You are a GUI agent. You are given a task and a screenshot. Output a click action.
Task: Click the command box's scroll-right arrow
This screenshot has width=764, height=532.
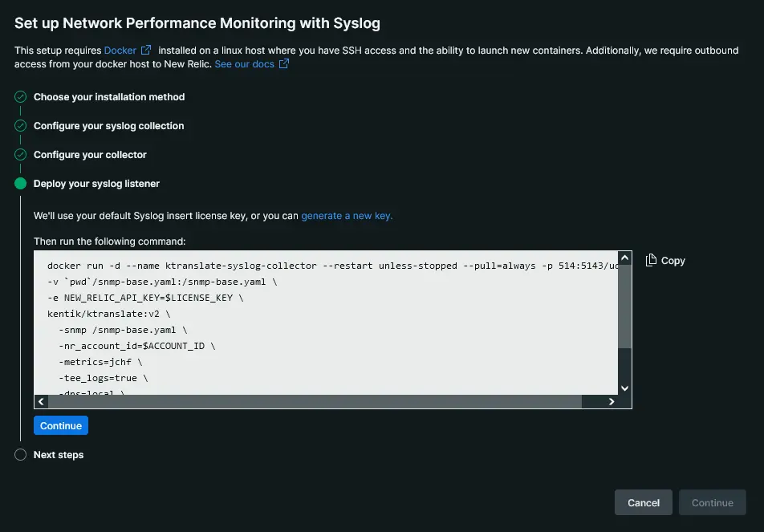pos(612,402)
